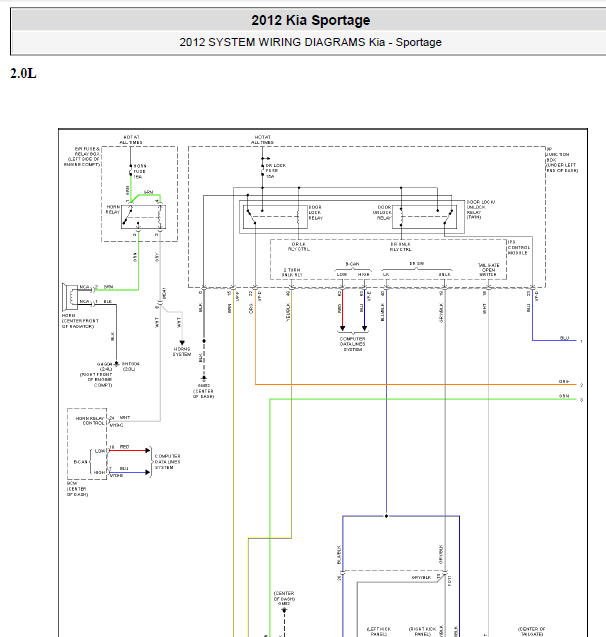Click the "RED" wire label at BCM pin 15
Screen dimensions: 606x637
(x=124, y=446)
